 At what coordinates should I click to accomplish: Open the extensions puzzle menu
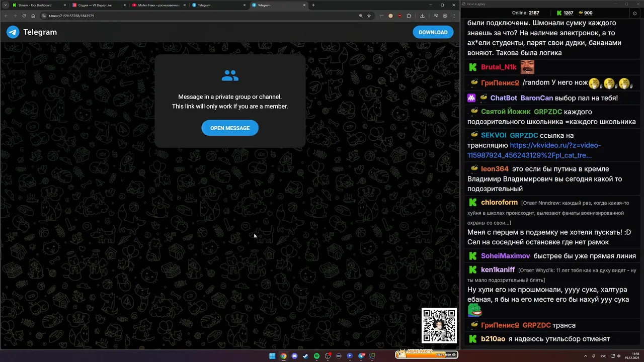(x=409, y=16)
